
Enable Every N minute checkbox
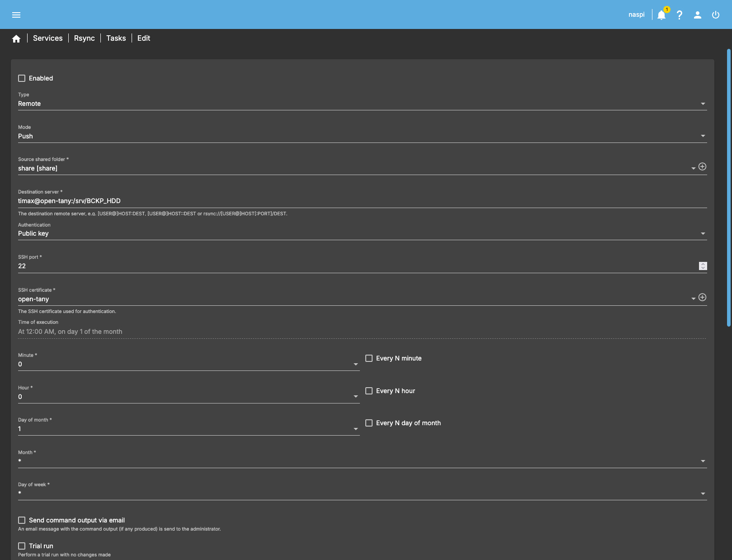pyautogui.click(x=369, y=358)
